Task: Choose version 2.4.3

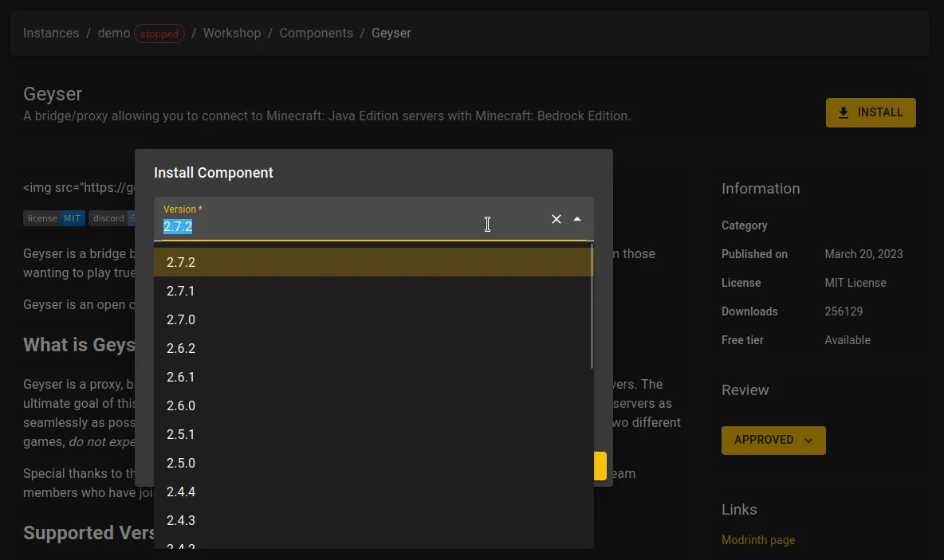Action: pos(372,520)
